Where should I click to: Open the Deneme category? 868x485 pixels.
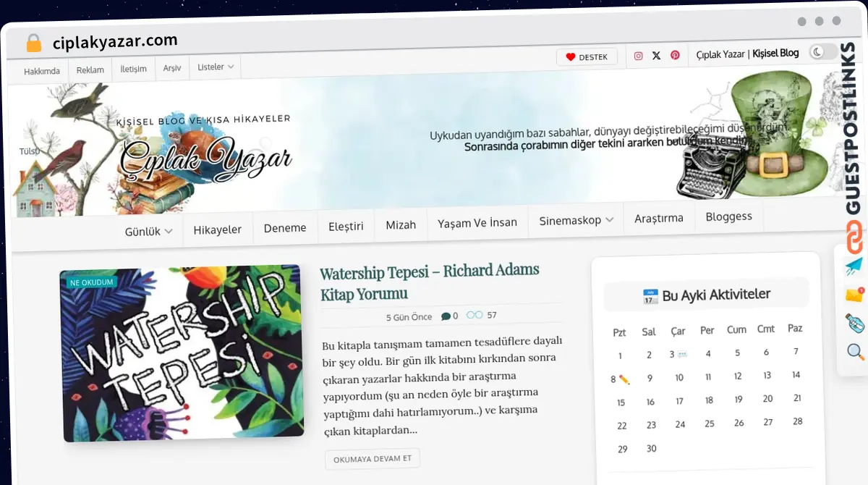(x=285, y=227)
